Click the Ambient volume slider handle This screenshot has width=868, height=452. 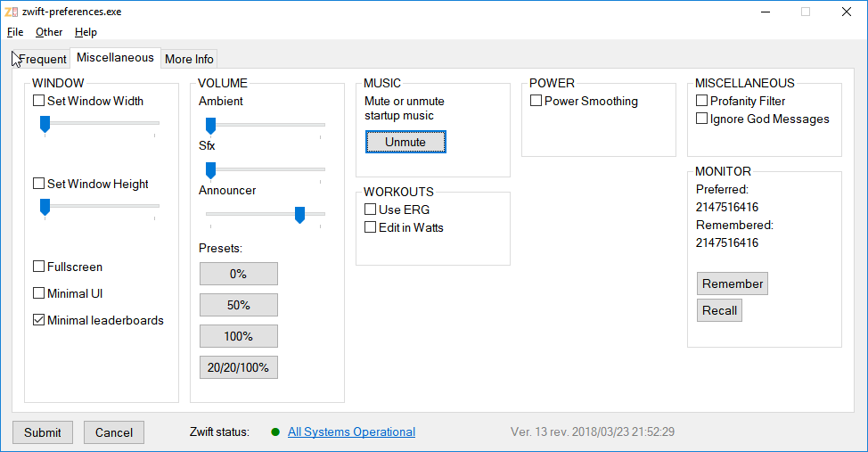(210, 127)
